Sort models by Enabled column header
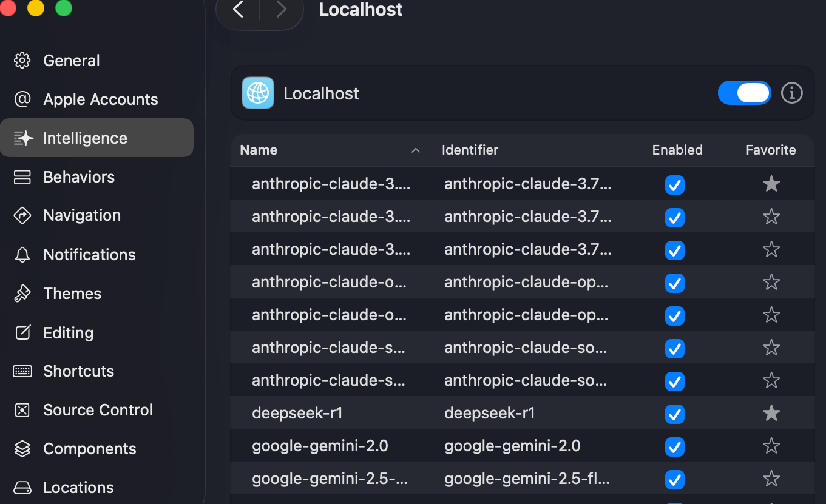 coord(677,150)
